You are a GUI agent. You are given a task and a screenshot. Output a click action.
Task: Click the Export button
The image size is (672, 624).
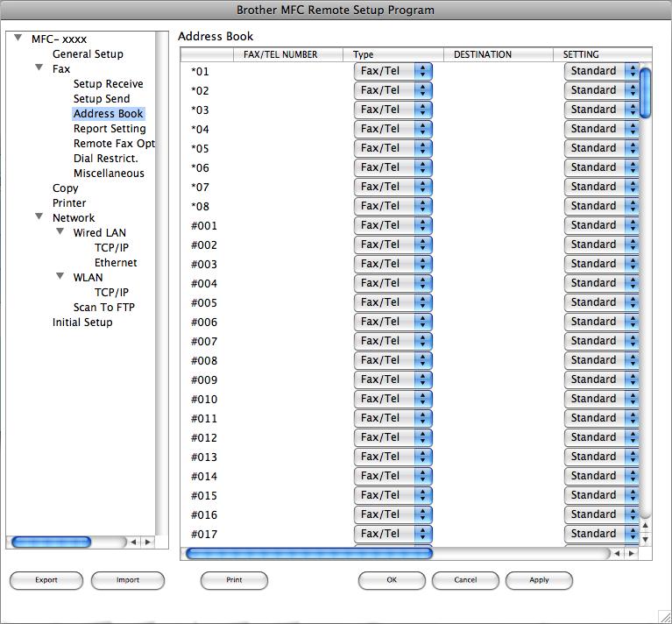point(46,580)
